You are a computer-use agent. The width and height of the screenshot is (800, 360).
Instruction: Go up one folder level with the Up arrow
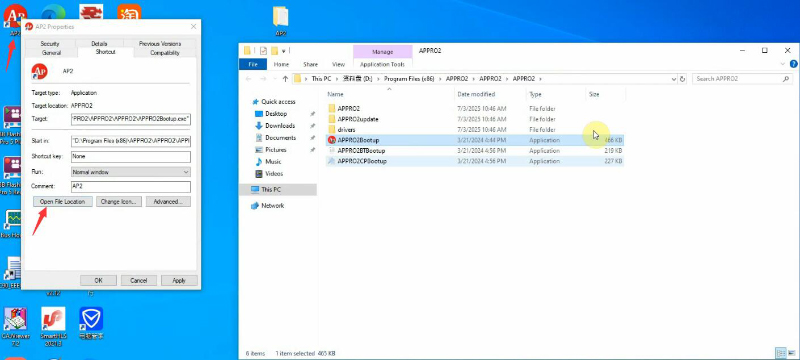pos(285,79)
